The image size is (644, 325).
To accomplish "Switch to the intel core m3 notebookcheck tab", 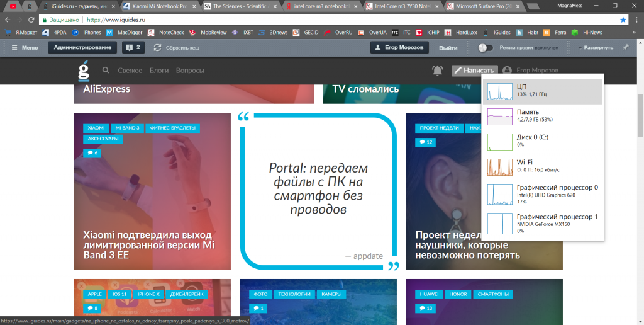I will click(323, 6).
